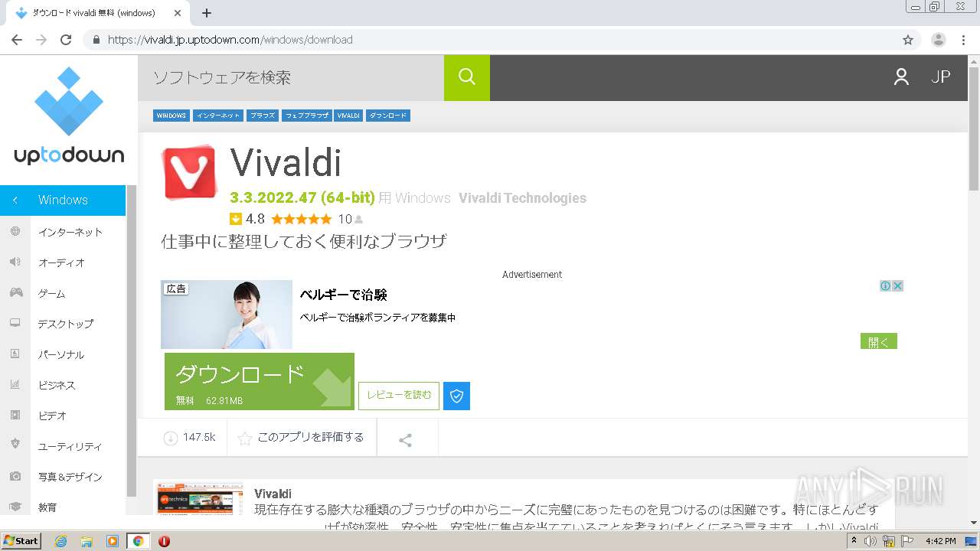
Task: Click the ベルギーで治験 ad headline
Action: [343, 295]
